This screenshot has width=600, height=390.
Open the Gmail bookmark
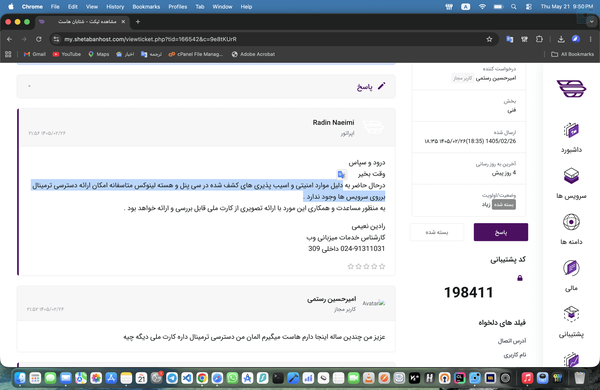tap(35, 54)
